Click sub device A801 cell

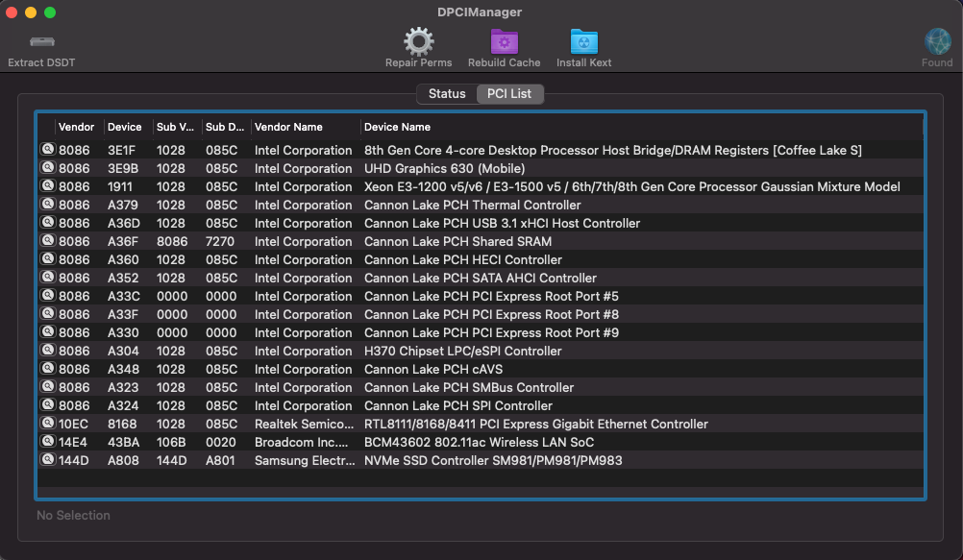(220, 460)
